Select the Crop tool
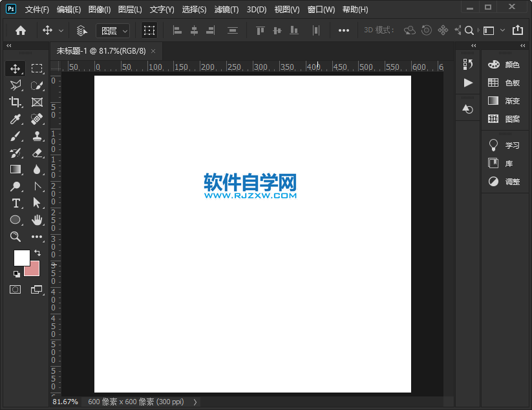Image resolution: width=532 pixels, height=410 pixels. pyautogui.click(x=16, y=102)
